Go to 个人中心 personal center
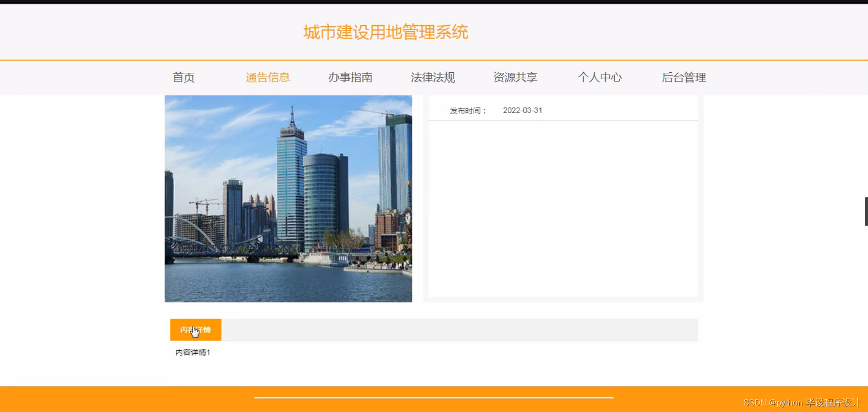868x412 pixels. (x=600, y=77)
